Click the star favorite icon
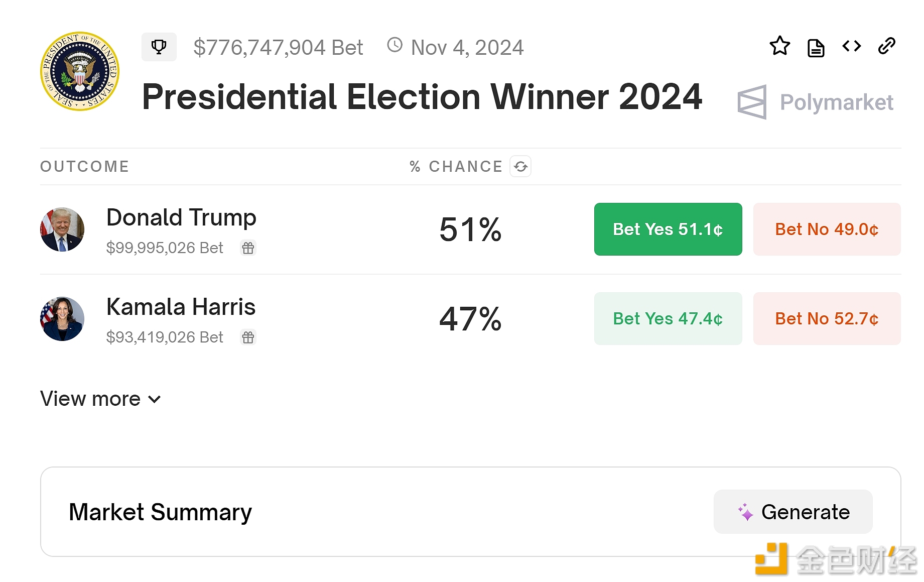The image size is (924, 582). coord(779,46)
